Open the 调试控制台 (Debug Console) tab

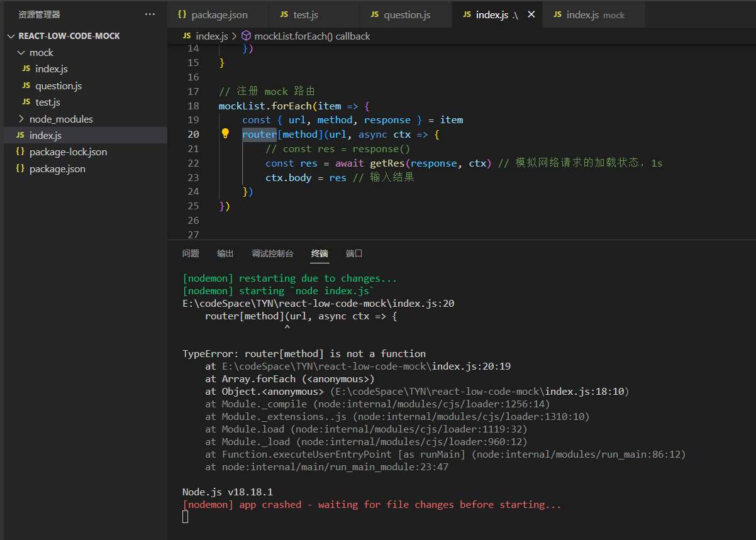pos(272,253)
